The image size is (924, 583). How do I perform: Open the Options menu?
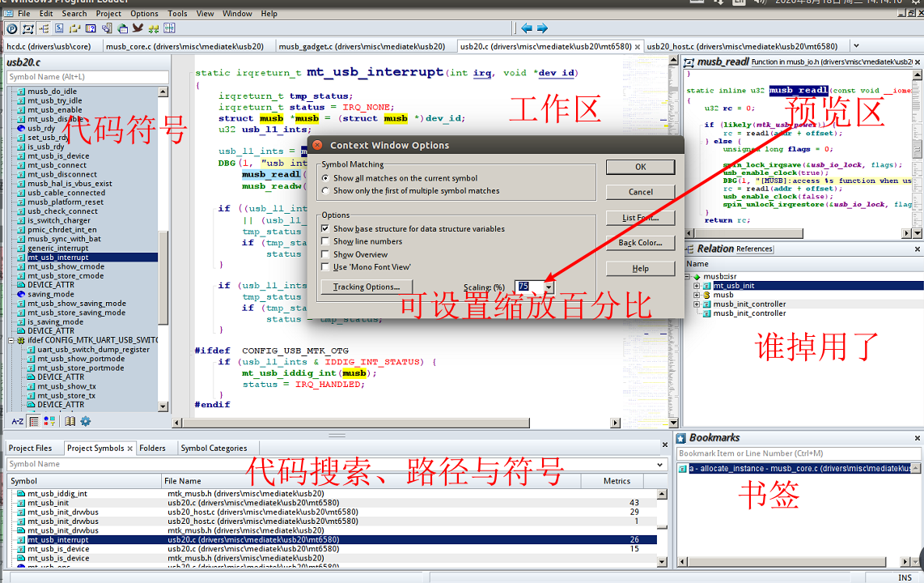pos(144,13)
